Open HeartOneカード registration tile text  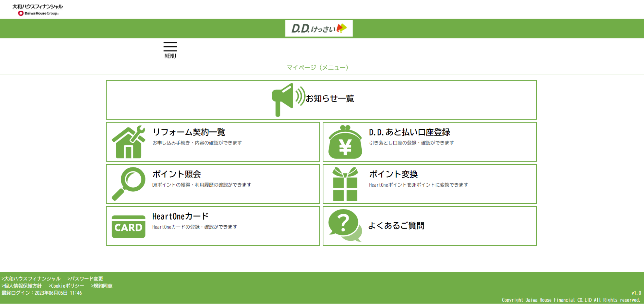point(180,216)
